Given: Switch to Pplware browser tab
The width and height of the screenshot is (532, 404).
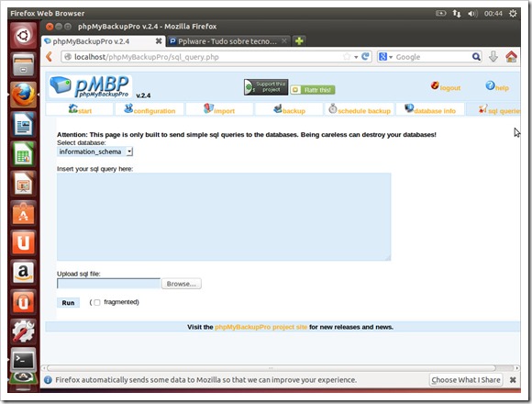Looking at the screenshot, I should 228,41.
